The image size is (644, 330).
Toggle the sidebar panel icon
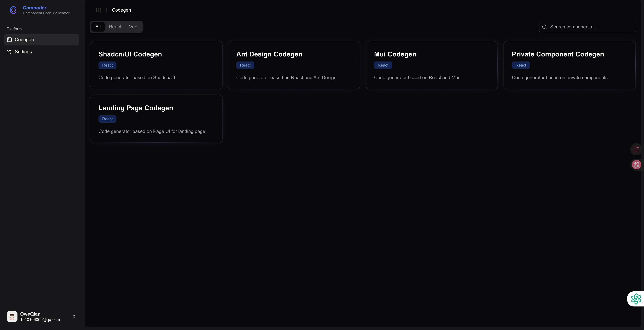(x=99, y=10)
